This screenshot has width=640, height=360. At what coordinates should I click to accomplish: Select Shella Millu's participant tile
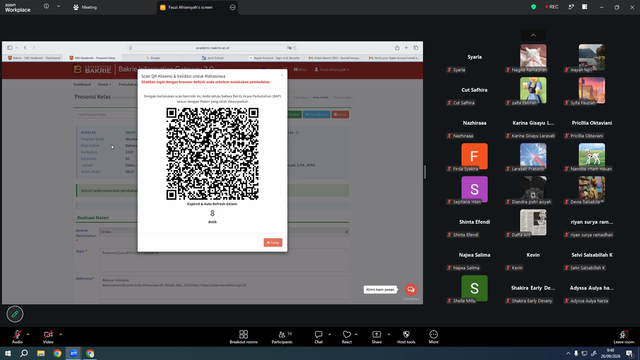(474, 288)
